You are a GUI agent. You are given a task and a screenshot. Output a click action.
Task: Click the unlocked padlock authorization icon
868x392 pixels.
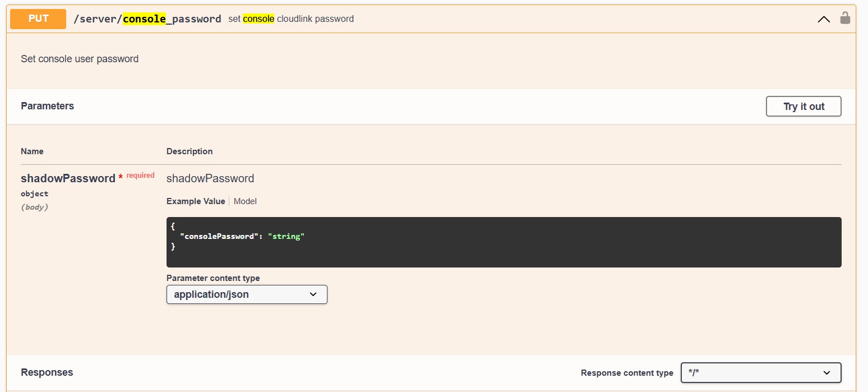click(x=844, y=19)
